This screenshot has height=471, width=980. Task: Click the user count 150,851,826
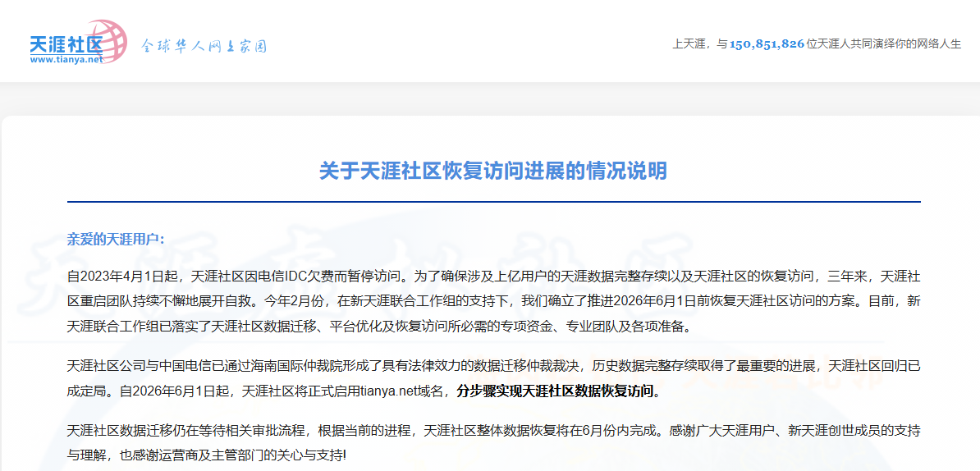[767, 44]
